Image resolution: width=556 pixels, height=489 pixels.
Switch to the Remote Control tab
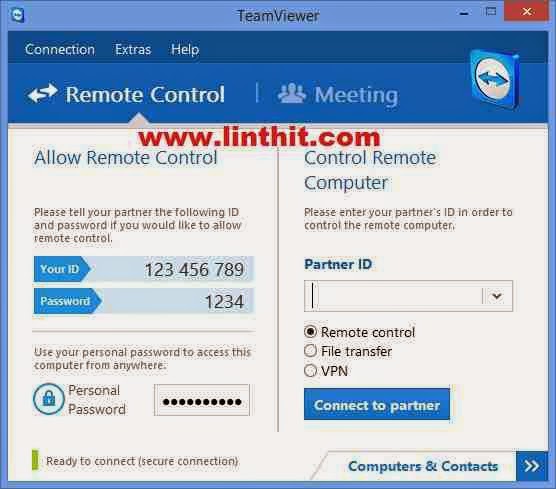[126, 94]
